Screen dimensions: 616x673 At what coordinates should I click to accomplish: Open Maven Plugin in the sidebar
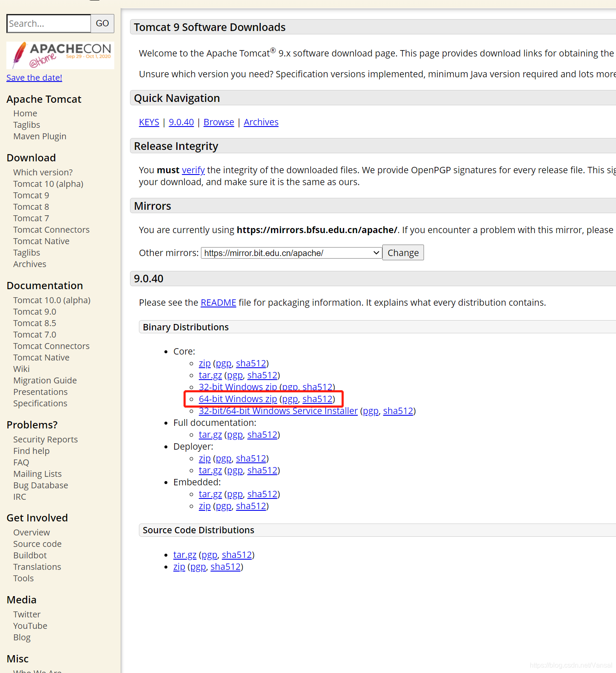40,136
